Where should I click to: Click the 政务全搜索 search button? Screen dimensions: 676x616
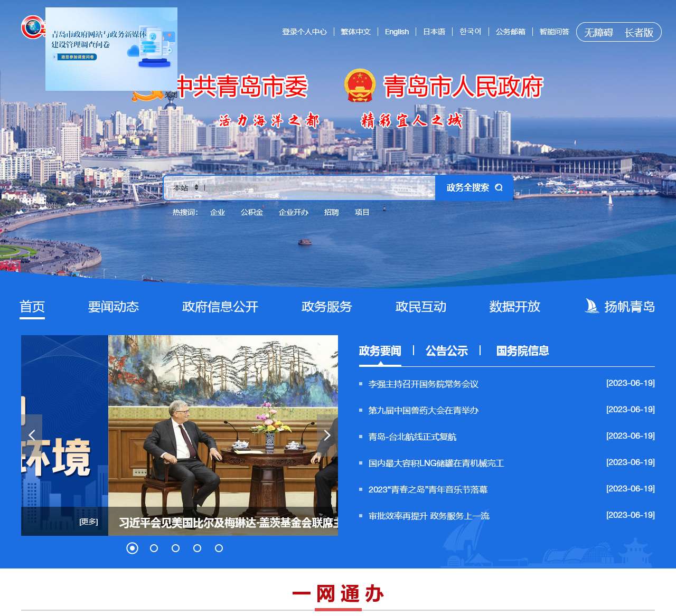coord(474,188)
